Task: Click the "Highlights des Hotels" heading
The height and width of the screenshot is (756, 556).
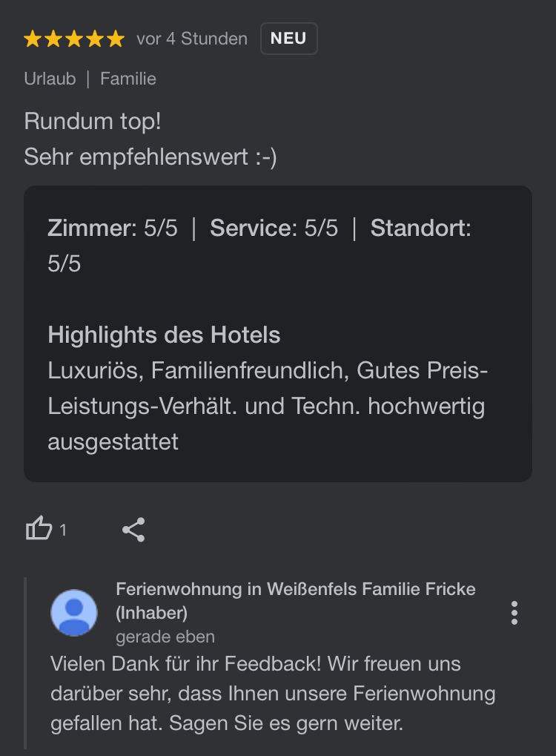Action: pos(164,335)
